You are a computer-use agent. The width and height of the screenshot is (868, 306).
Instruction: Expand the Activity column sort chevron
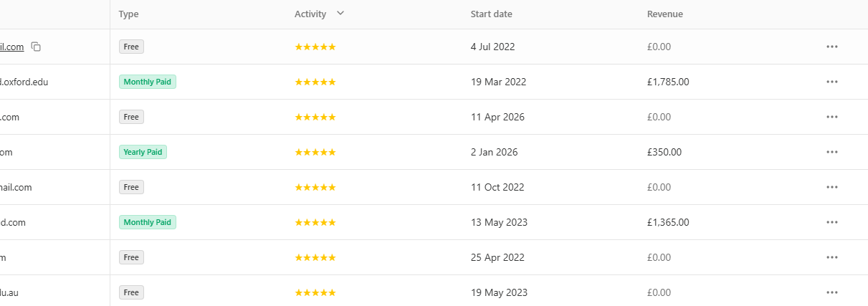pyautogui.click(x=340, y=14)
